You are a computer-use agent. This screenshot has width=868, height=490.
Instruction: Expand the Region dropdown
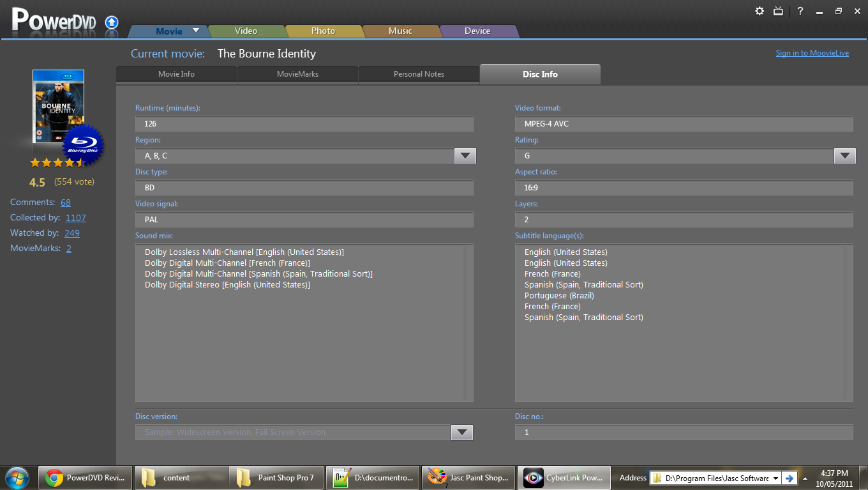pos(465,156)
